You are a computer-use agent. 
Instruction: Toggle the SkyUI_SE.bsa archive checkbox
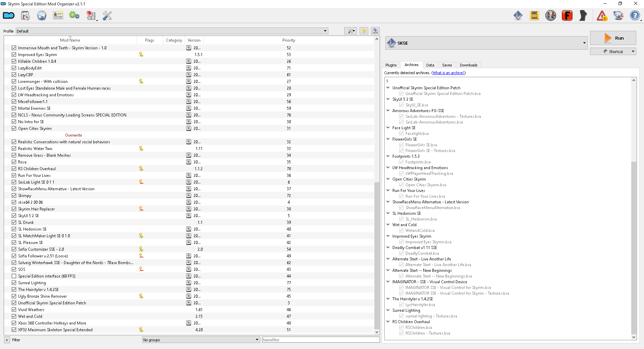click(x=401, y=105)
